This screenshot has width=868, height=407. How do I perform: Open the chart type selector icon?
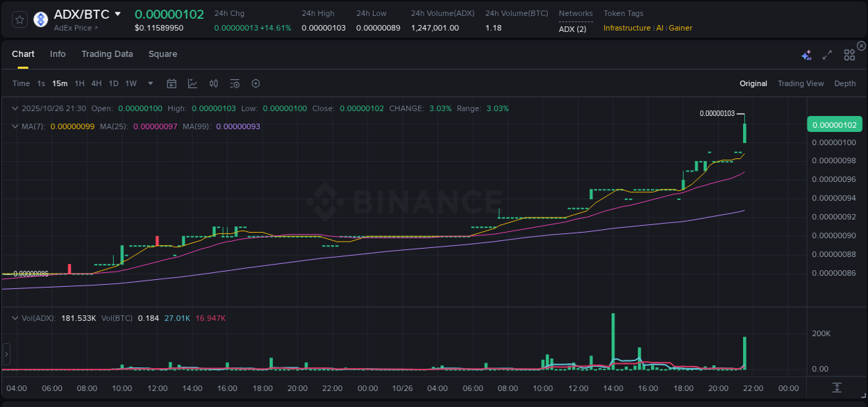[192, 83]
